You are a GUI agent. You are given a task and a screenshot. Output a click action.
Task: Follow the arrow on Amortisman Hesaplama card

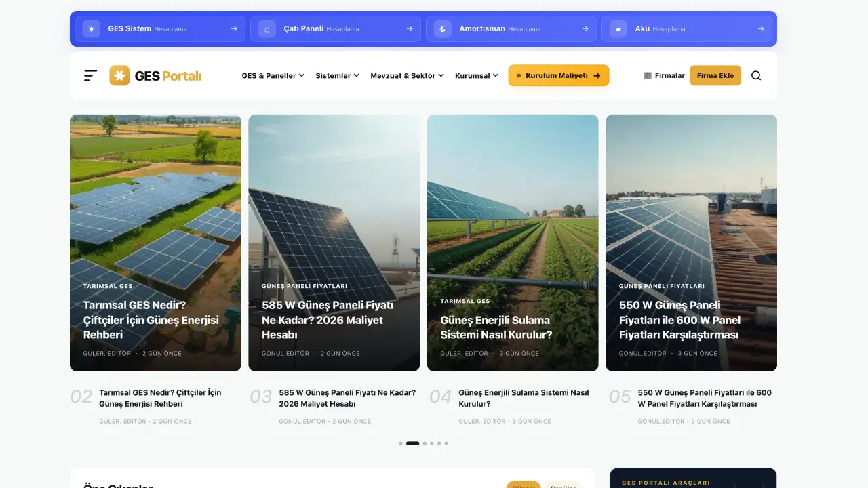point(585,29)
